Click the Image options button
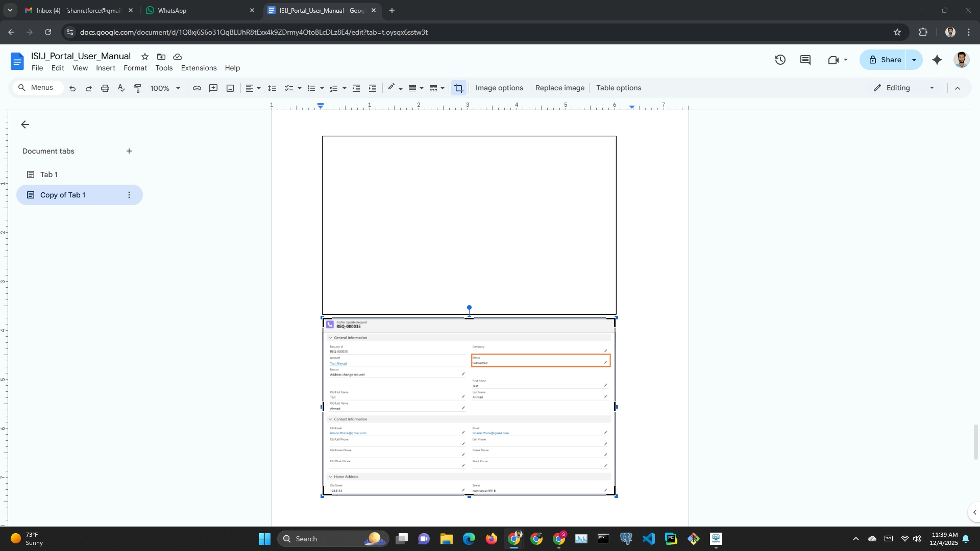This screenshot has width=980, height=551. pyautogui.click(x=499, y=88)
